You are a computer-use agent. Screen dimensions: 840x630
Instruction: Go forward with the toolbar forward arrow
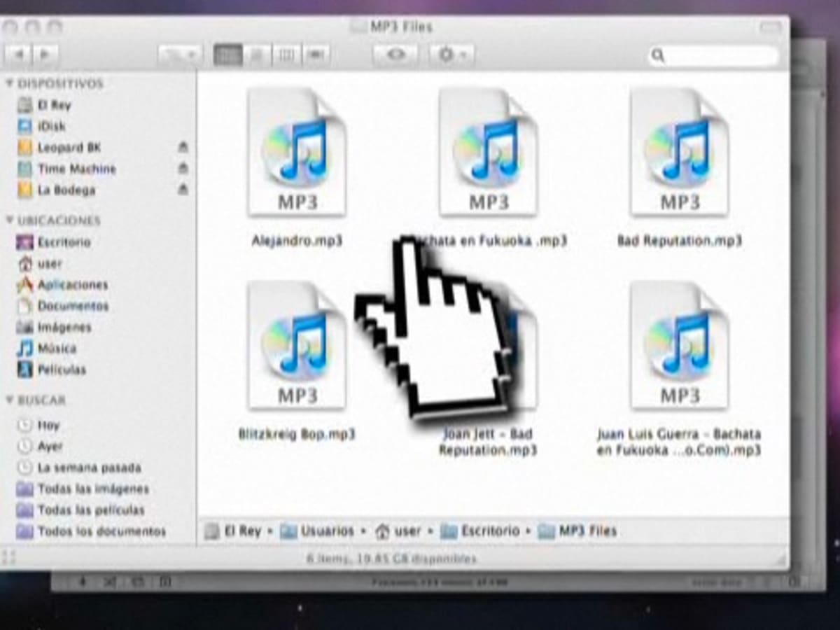coord(45,54)
